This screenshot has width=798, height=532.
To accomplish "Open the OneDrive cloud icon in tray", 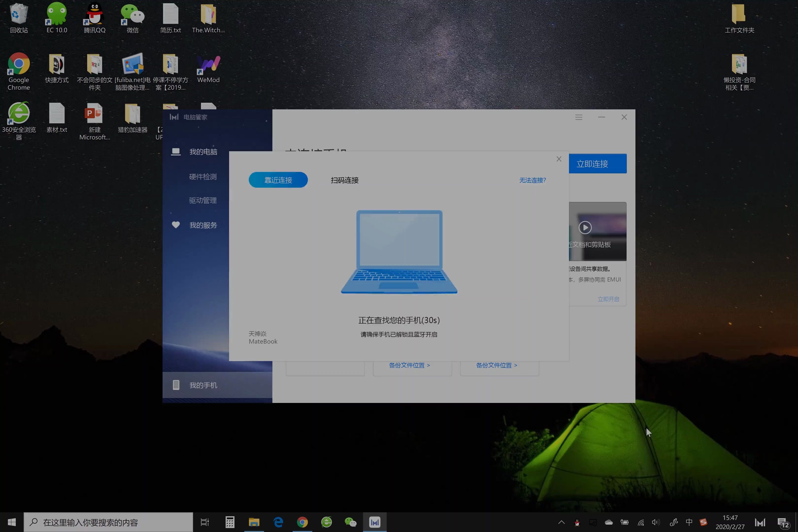I will (609, 522).
